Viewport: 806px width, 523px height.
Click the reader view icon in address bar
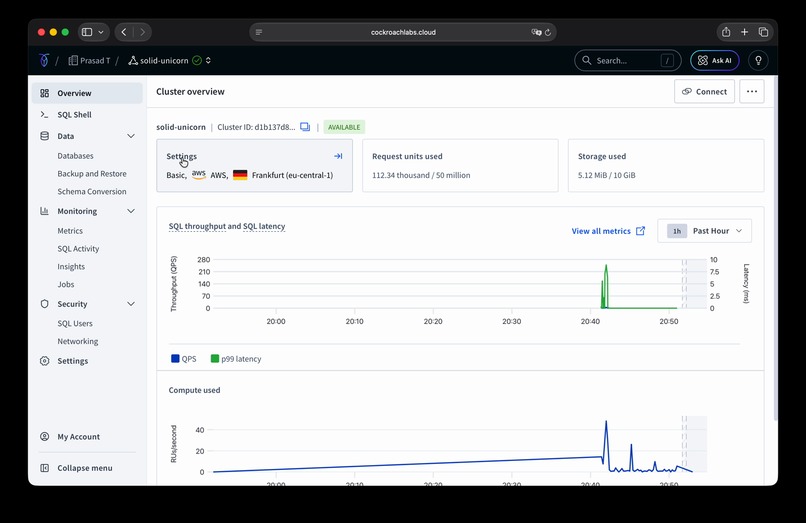259,32
